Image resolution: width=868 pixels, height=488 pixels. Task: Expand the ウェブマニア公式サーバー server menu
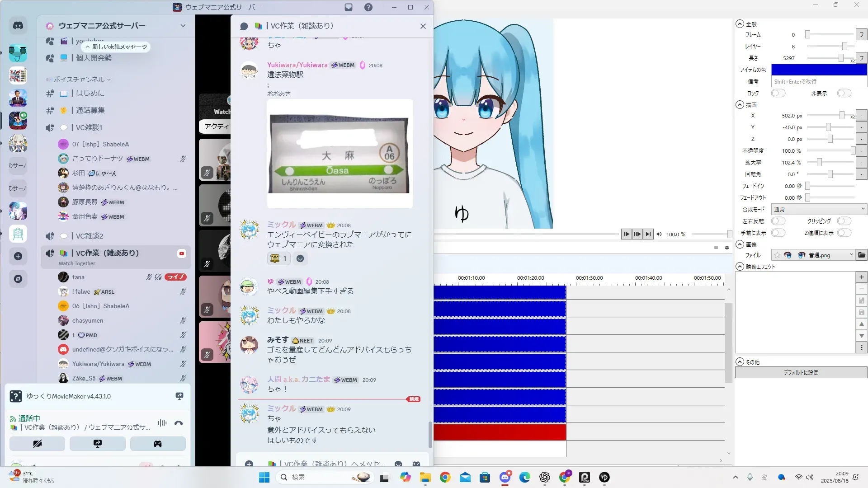click(183, 26)
